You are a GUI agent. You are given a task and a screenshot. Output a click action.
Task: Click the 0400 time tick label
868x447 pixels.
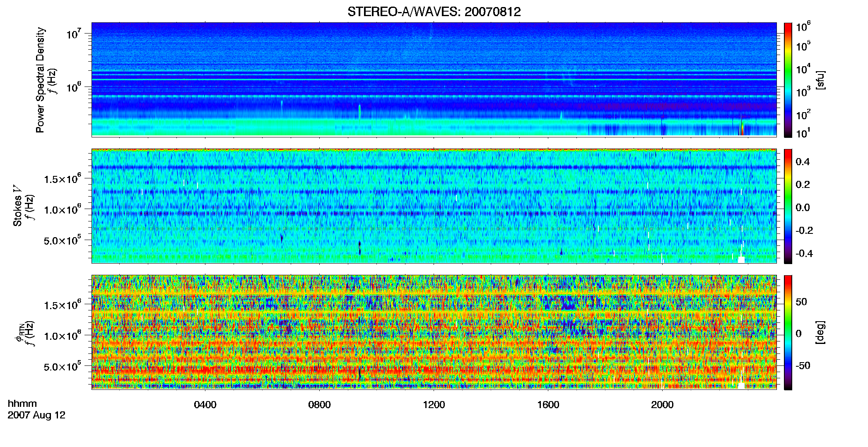(x=205, y=404)
